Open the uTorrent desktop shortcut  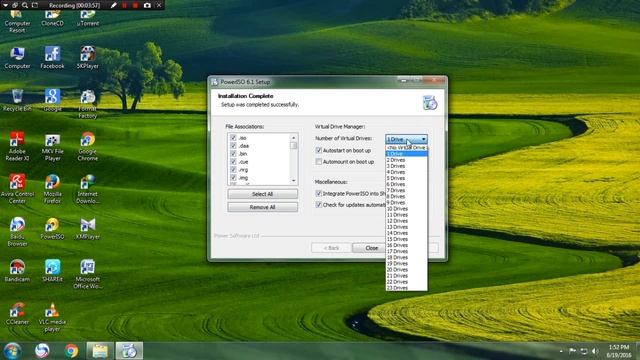[x=88, y=19]
